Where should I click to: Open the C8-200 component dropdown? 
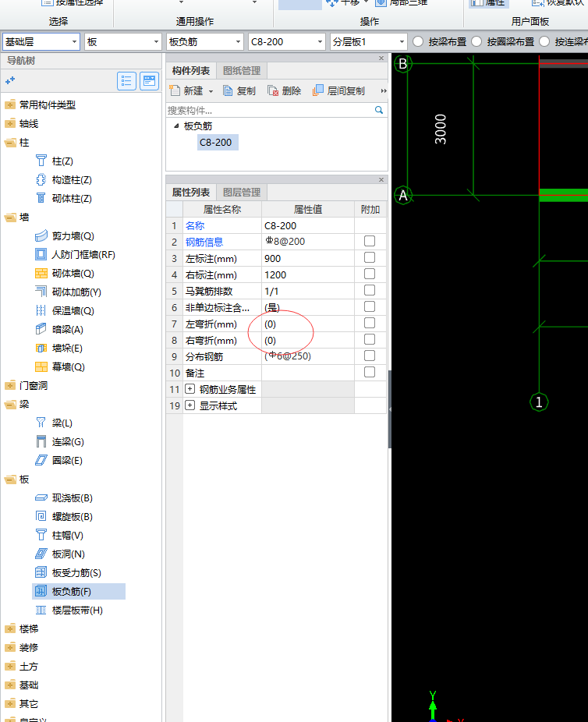(287, 42)
